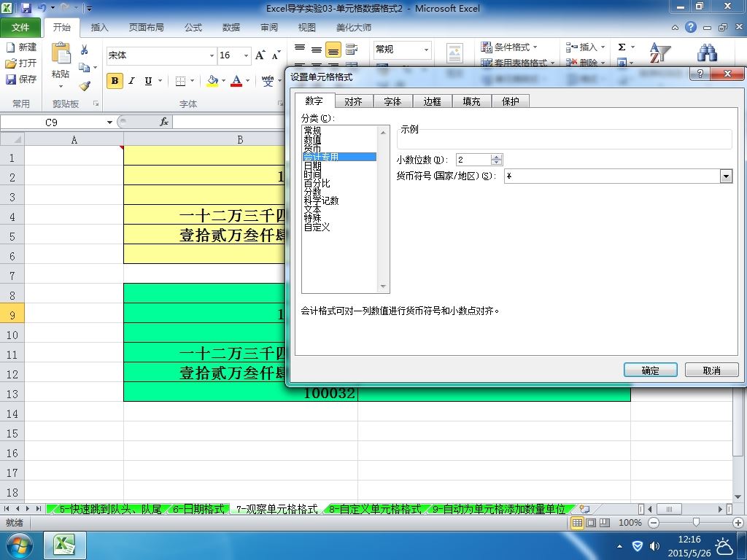Open the 边框 (Border) tab in dialog
The image size is (747, 560).
(432, 101)
